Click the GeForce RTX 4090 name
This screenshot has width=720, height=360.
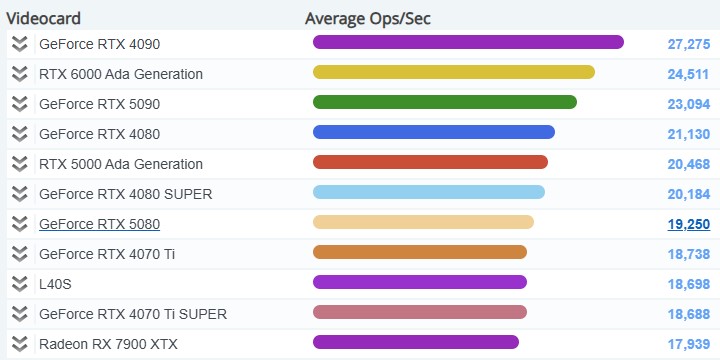coord(100,44)
